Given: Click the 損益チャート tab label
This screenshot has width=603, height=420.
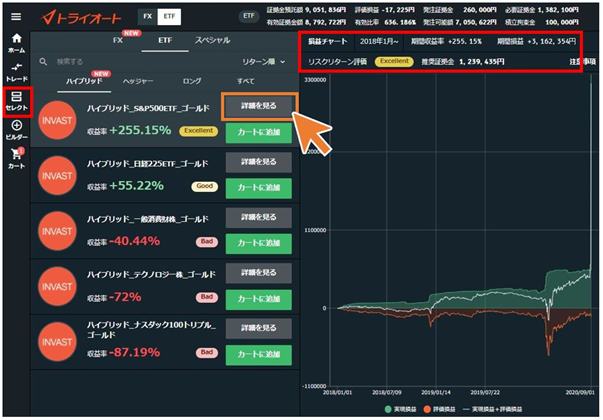Looking at the screenshot, I should [327, 41].
